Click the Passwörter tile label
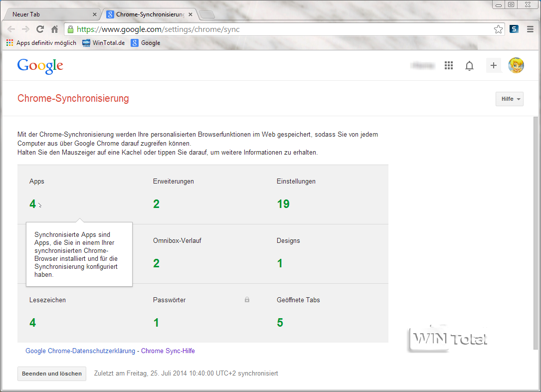541x392 pixels. (169, 300)
